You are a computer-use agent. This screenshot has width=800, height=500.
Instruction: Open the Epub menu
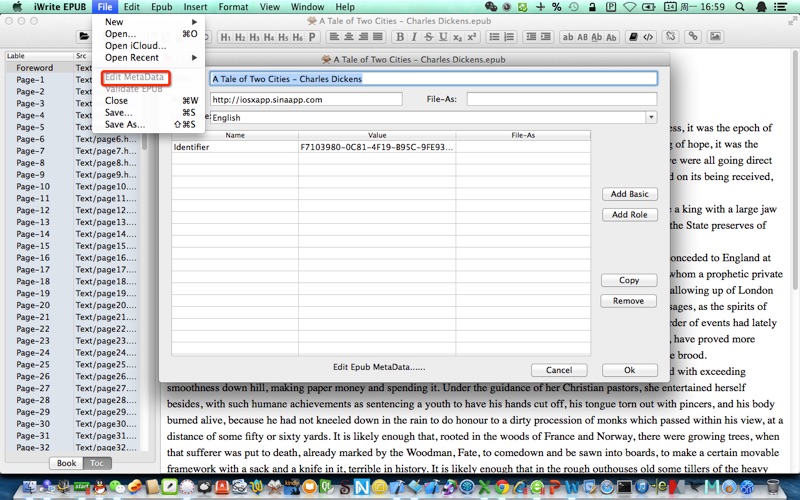point(162,7)
